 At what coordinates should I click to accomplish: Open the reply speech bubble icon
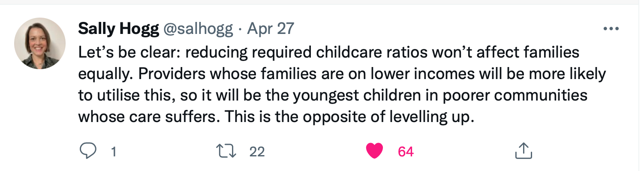click(x=88, y=150)
